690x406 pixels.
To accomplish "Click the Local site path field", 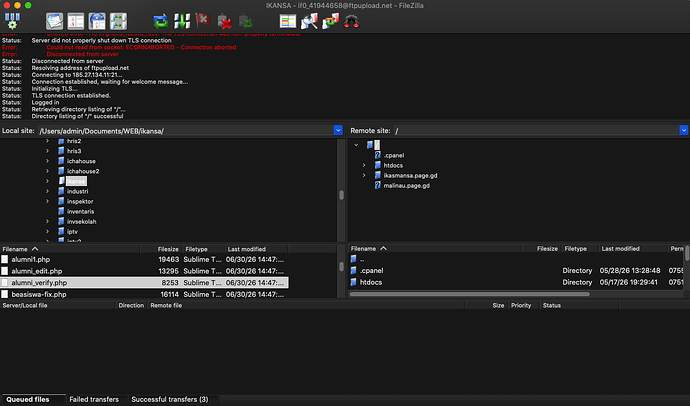I will point(185,131).
